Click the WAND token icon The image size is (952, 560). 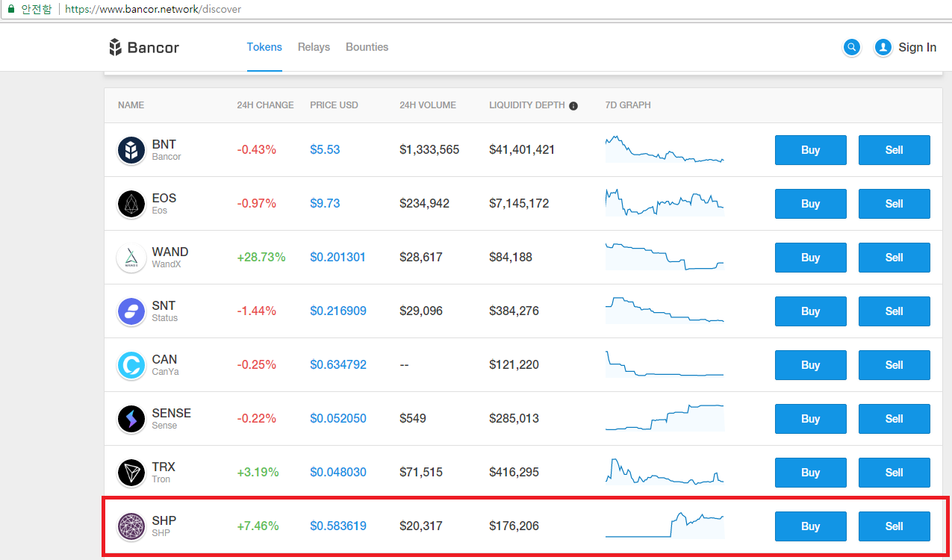(x=131, y=258)
